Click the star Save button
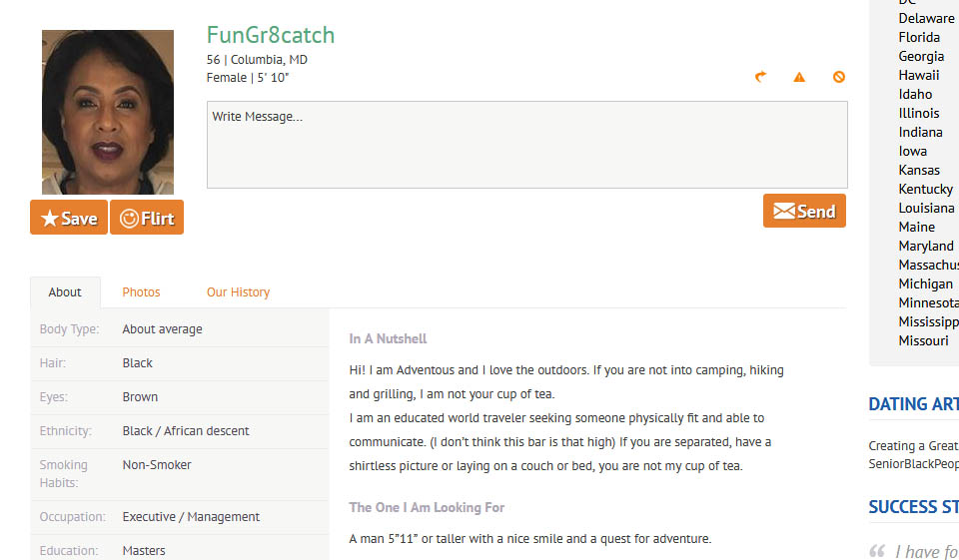Image resolution: width=959 pixels, height=560 pixels. click(69, 218)
